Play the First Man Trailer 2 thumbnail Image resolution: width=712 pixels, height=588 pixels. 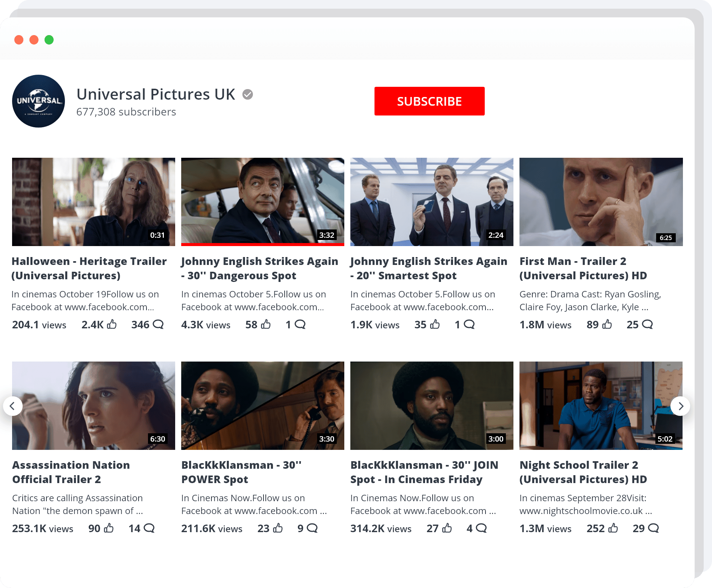tap(601, 202)
